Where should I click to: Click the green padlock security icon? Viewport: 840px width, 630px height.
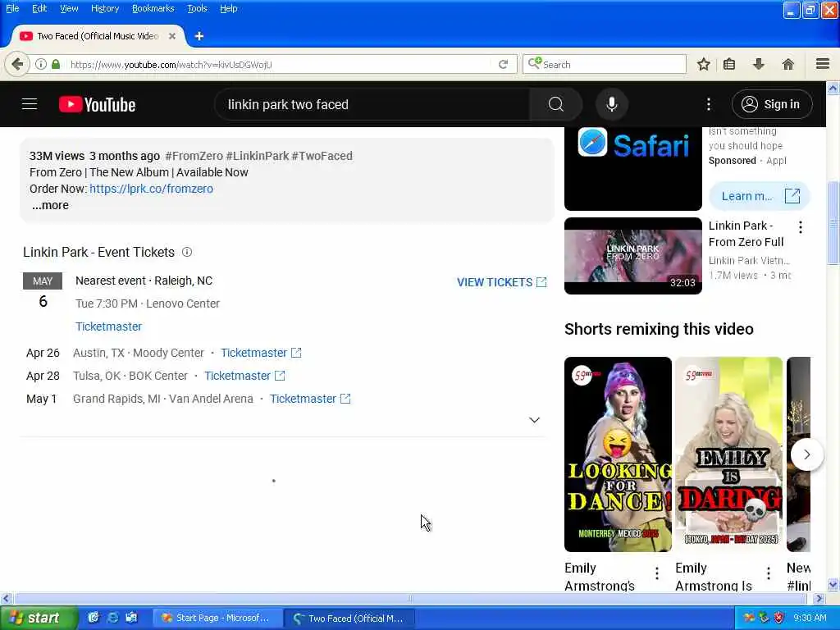(x=56, y=64)
